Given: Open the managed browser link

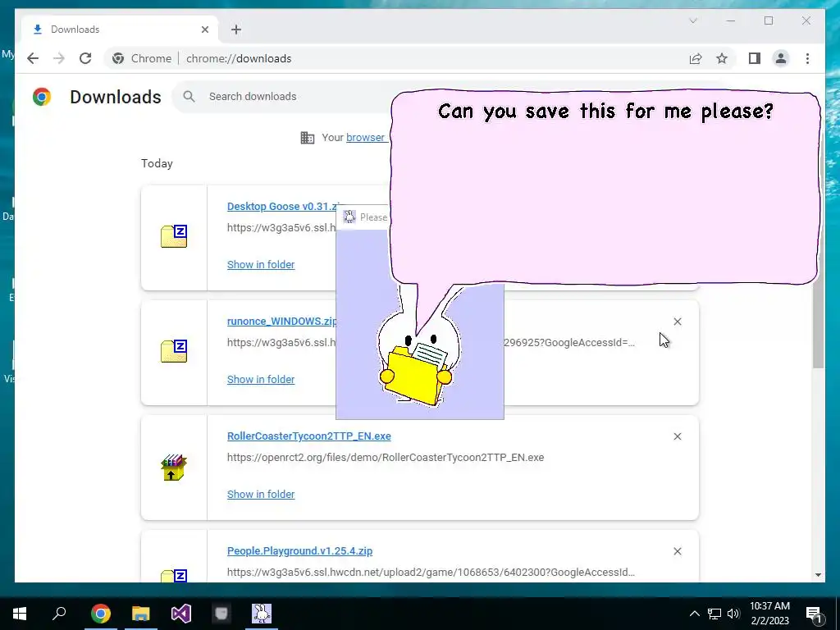Looking at the screenshot, I should click(x=365, y=138).
